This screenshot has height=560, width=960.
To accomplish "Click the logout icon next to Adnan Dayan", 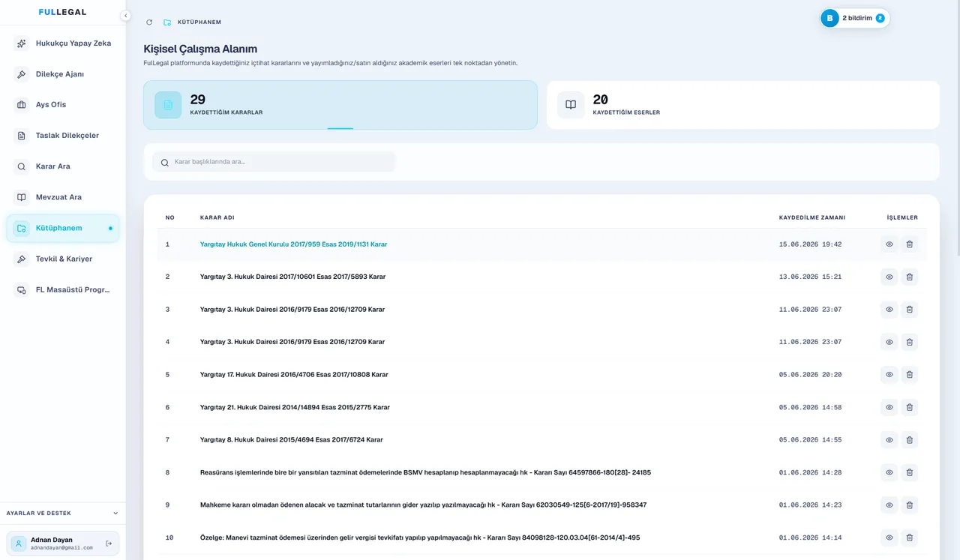I will click(x=109, y=544).
